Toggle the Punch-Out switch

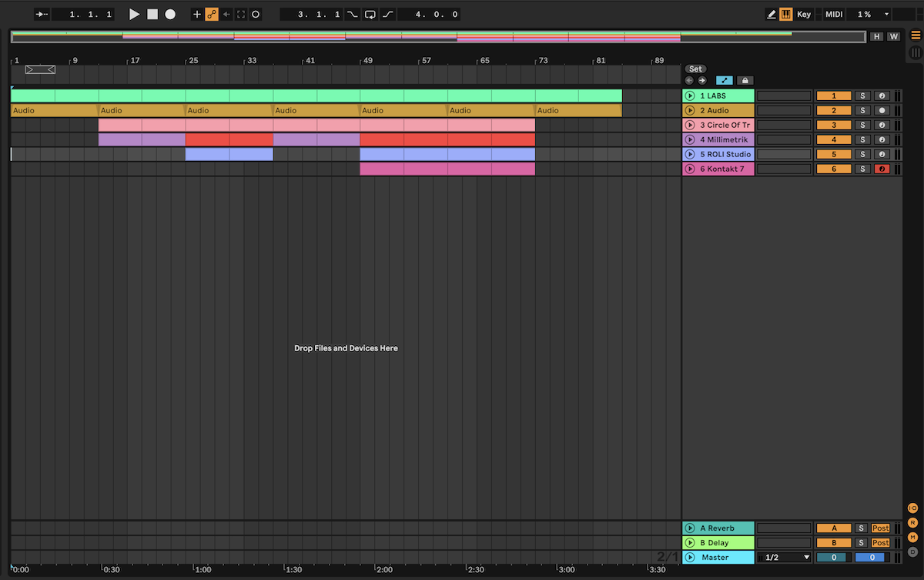388,14
